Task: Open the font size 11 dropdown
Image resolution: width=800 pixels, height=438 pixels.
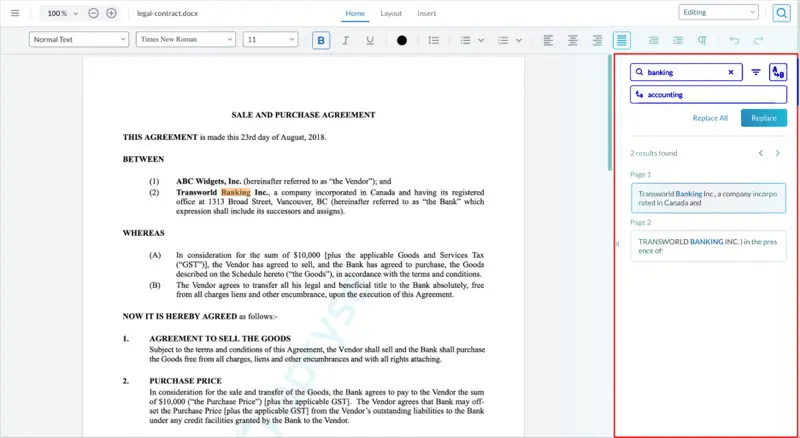Action: point(270,39)
